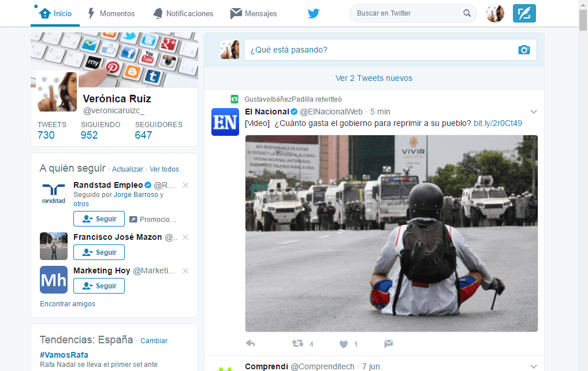Like the El Nacional tweet with heart
Screen dimensions: 588x371
coord(344,344)
